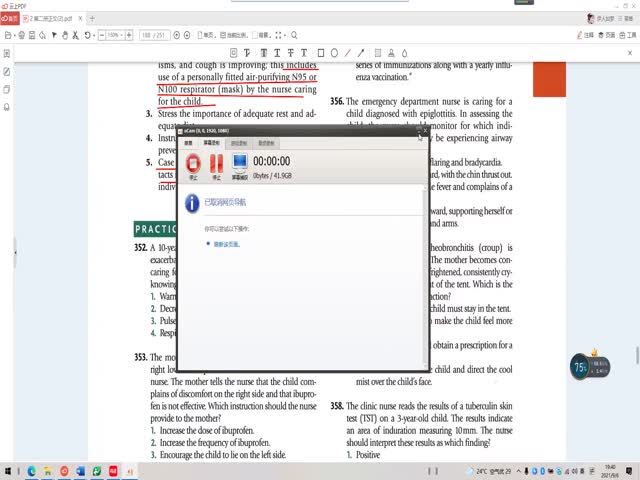
Task: Select the hand pan tool in PDF toolbar
Action: [x=65, y=35]
